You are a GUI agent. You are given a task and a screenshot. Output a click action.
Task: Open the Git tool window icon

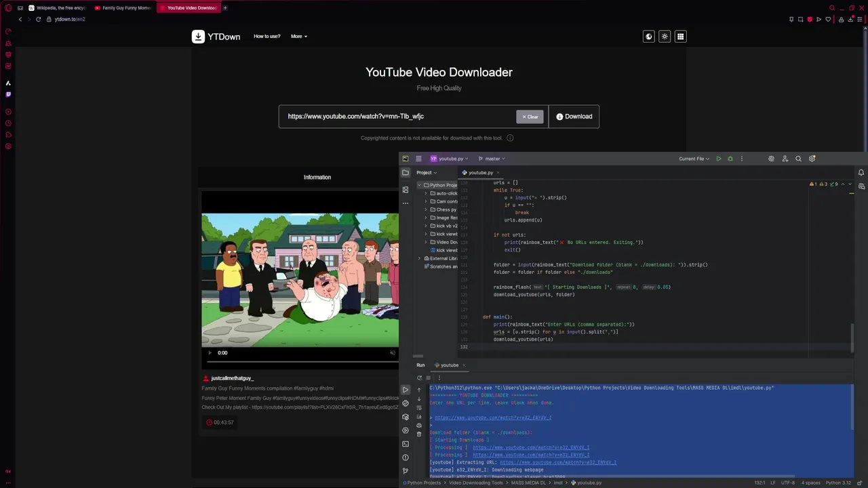click(406, 470)
